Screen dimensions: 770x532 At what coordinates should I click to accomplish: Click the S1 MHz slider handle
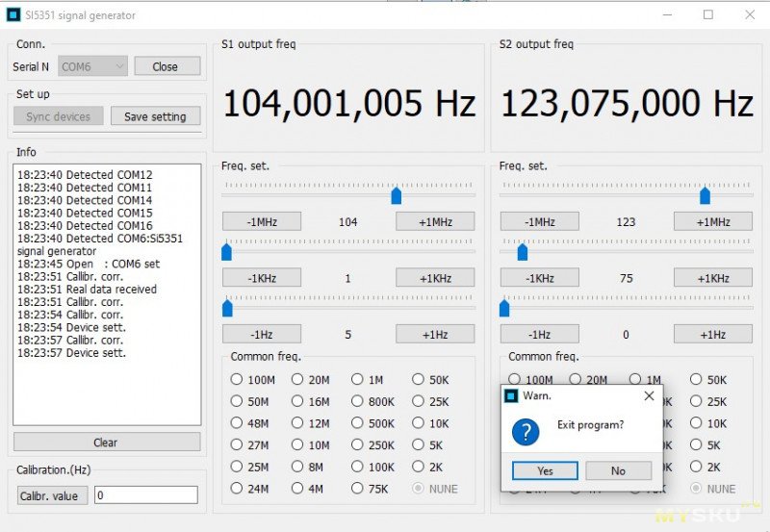pyautogui.click(x=396, y=196)
